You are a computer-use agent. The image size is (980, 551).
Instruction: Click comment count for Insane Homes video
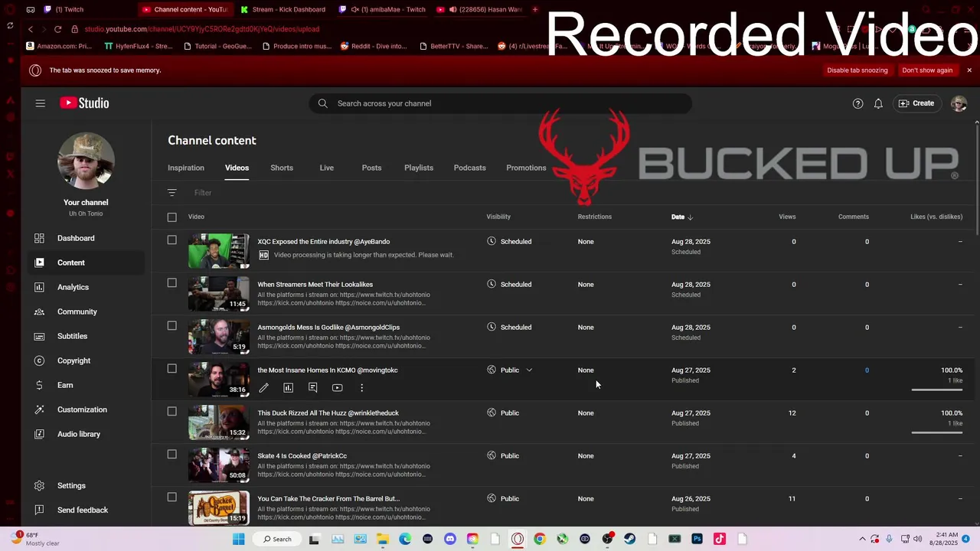click(x=867, y=370)
